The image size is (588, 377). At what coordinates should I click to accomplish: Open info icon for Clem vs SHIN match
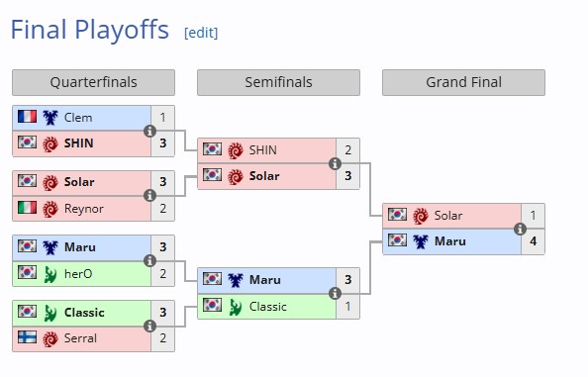pyautogui.click(x=149, y=132)
